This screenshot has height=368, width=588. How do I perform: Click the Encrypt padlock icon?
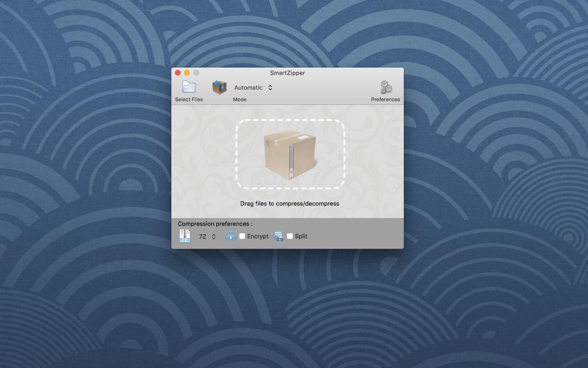pos(231,236)
